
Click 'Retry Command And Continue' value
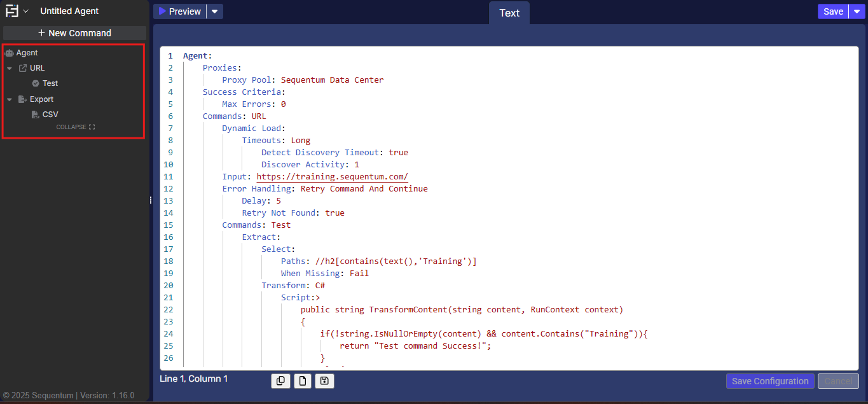(364, 189)
